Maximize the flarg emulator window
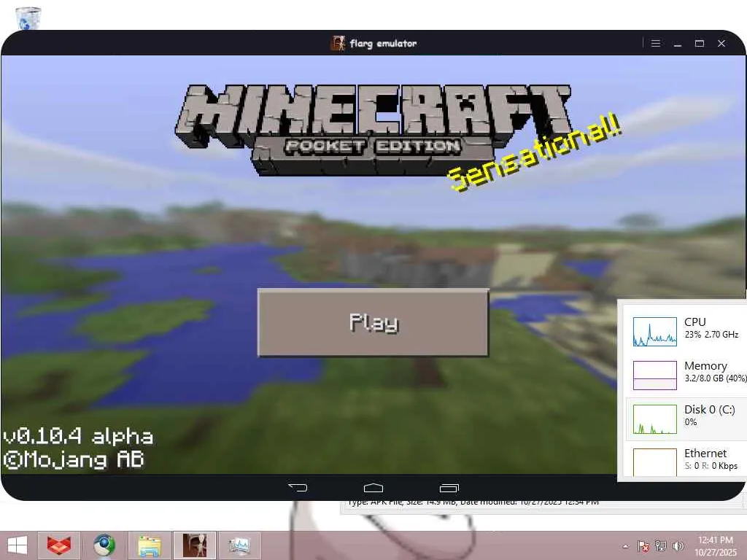This screenshot has width=747, height=560. [700, 43]
